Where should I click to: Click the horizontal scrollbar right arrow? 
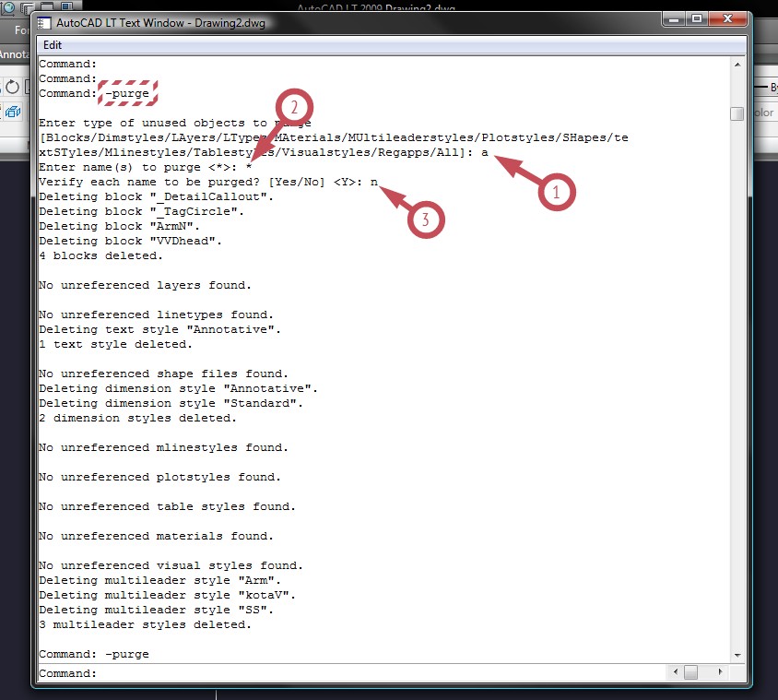click(x=720, y=671)
